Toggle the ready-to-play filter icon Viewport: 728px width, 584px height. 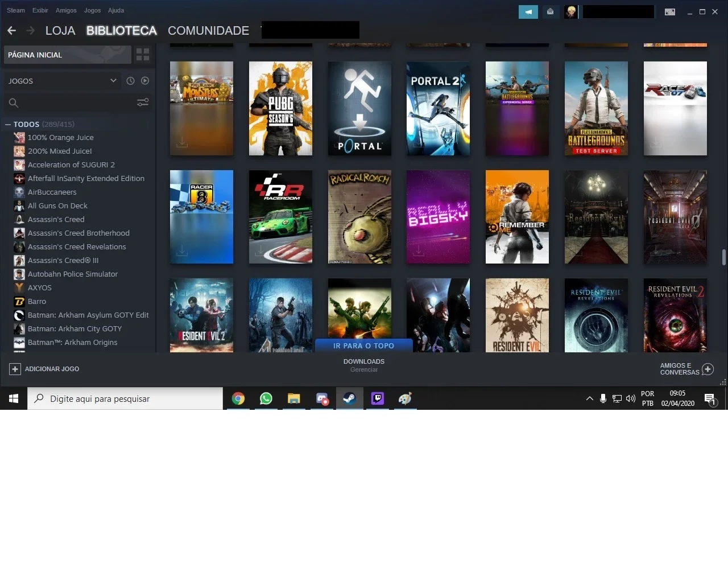[x=145, y=81]
